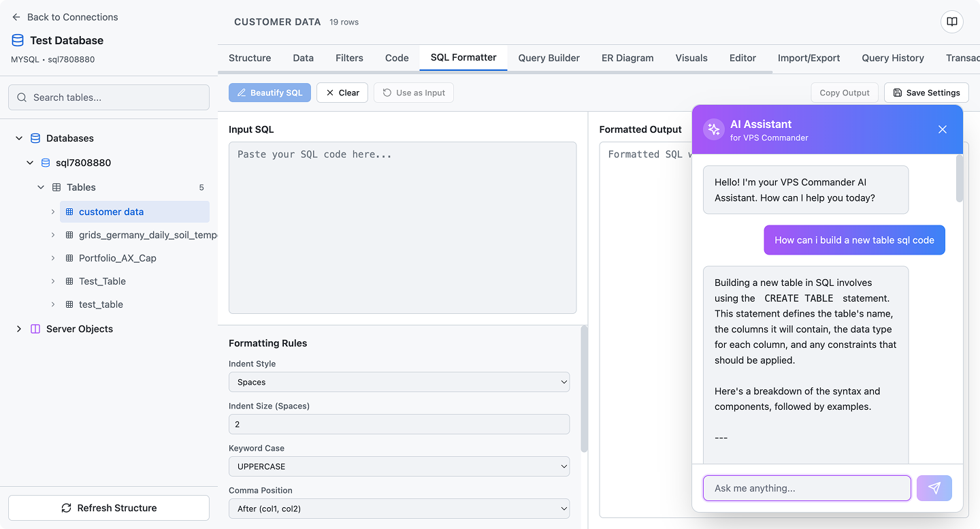The height and width of the screenshot is (529, 980).
Task: Switch to the ER Diagram tab
Action: (627, 58)
